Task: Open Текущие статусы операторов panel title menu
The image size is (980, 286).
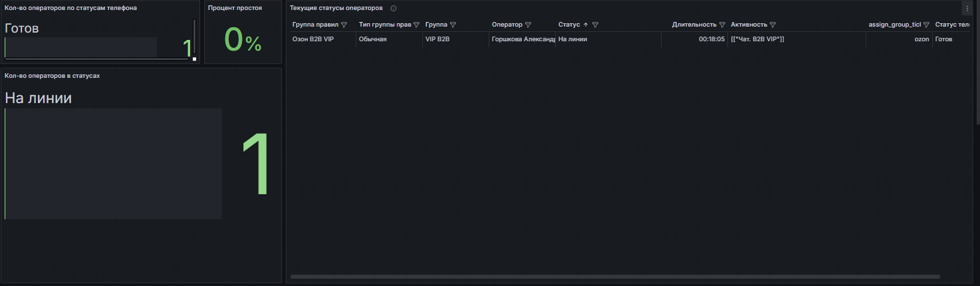Action: coord(336,8)
